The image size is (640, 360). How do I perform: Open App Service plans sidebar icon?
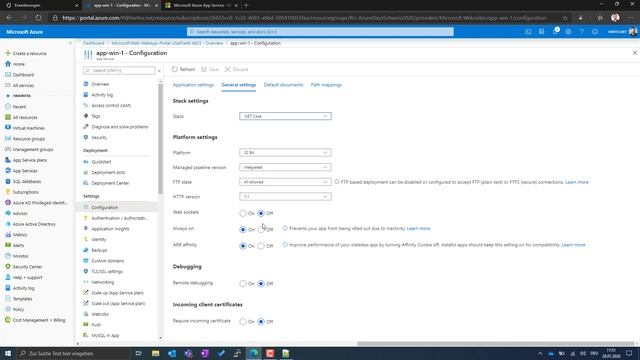pos(8,160)
